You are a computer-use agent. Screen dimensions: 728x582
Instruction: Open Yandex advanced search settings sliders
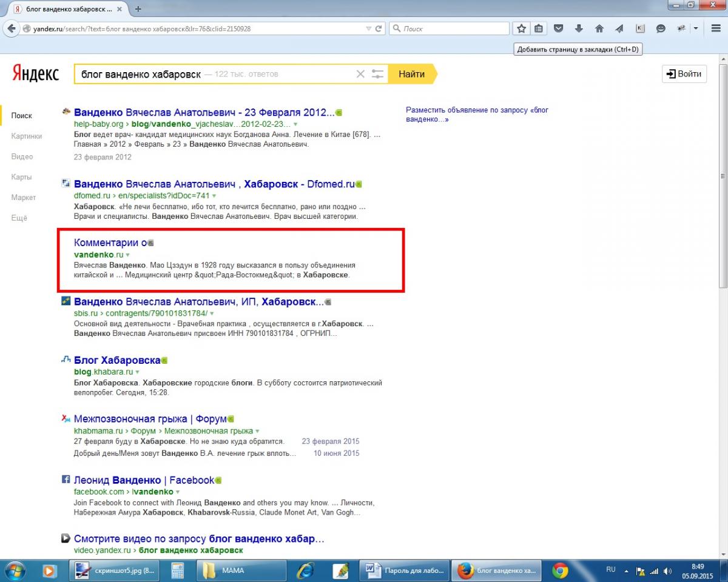click(x=378, y=74)
